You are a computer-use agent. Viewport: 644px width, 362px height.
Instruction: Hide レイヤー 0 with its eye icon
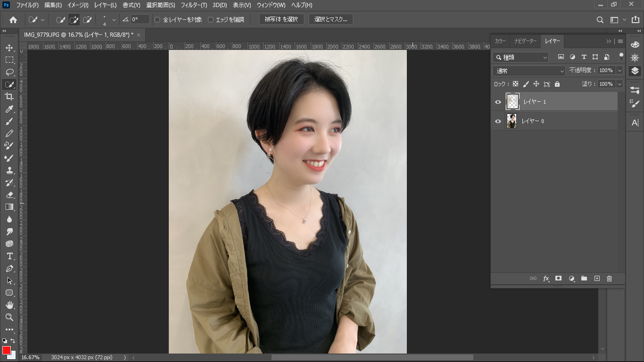coord(498,121)
